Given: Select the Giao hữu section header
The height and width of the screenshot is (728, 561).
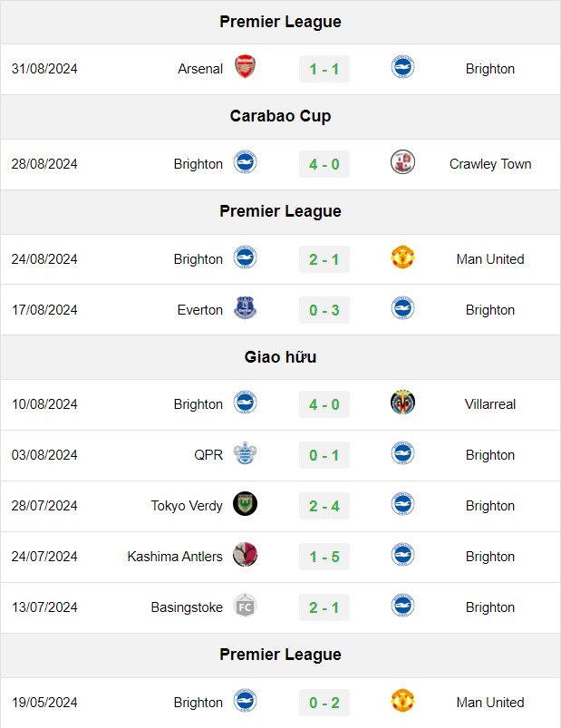Looking at the screenshot, I should [x=280, y=357].
